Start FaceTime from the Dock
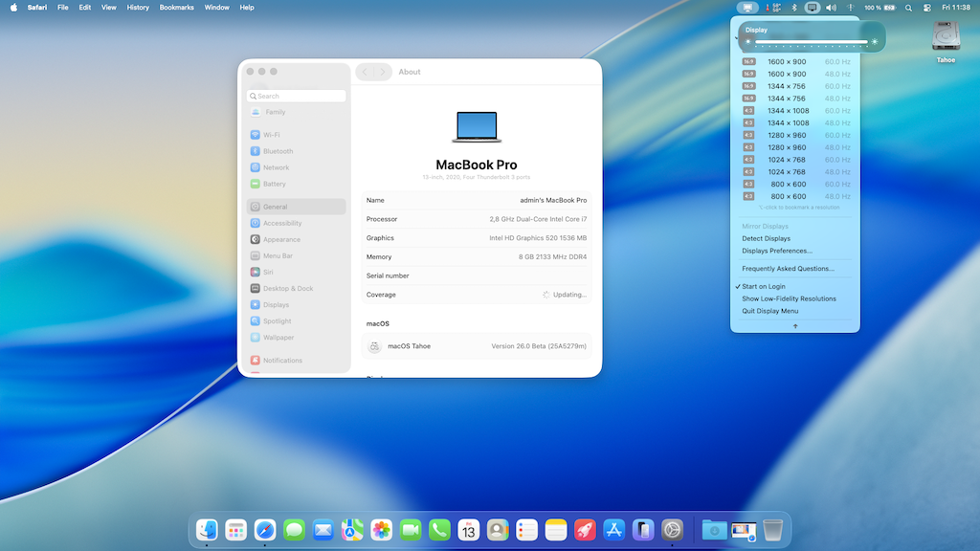 tap(410, 530)
